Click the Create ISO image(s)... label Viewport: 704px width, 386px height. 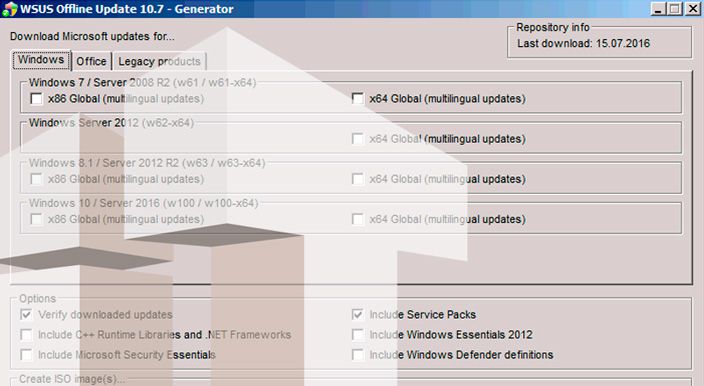pyautogui.click(x=72, y=379)
